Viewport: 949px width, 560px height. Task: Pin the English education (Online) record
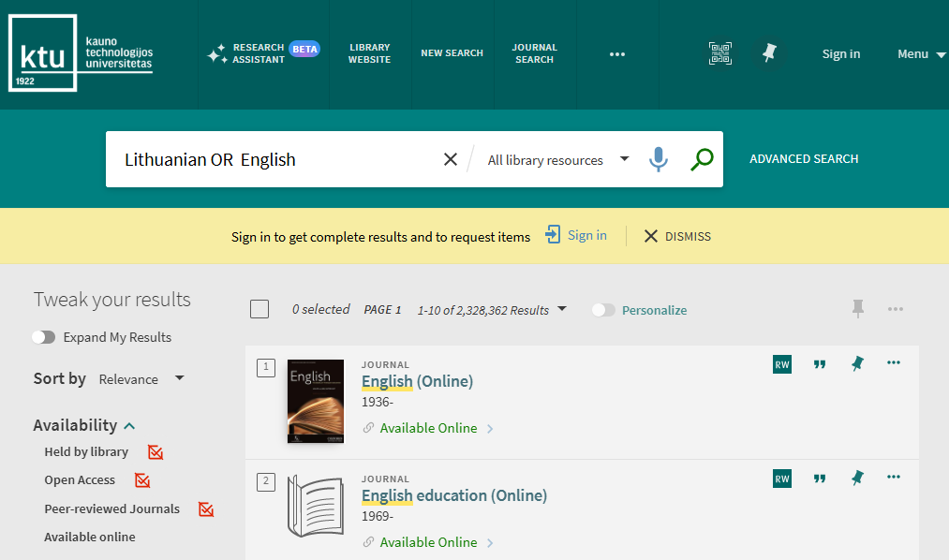click(857, 479)
